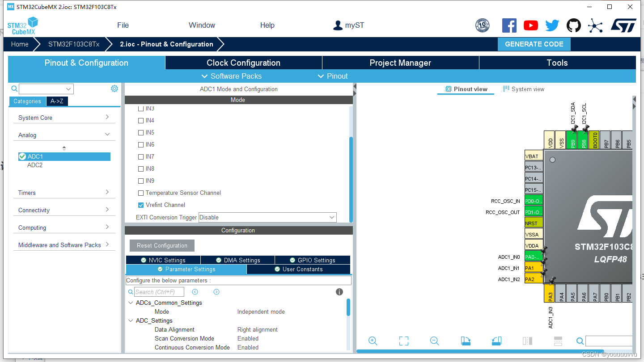Image resolution: width=644 pixels, height=362 pixels.
Task: Enable the Temperature Sensor Channel checkbox
Action: point(141,193)
